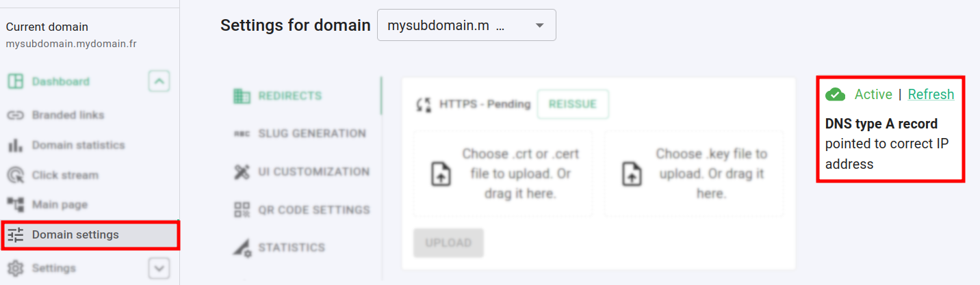Click the Domain statistics bar chart icon
This screenshot has width=980, height=285.
[x=15, y=145]
